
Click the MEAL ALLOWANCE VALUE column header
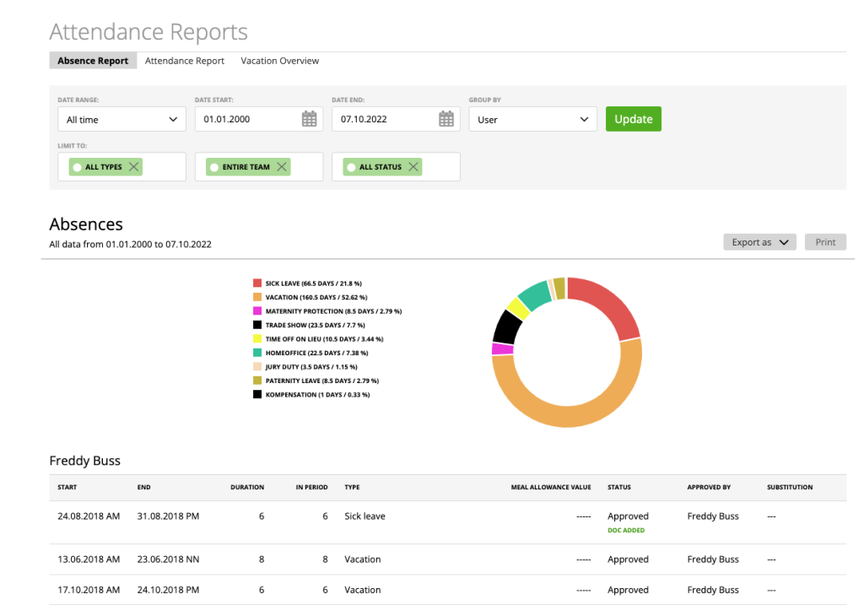pyautogui.click(x=551, y=487)
